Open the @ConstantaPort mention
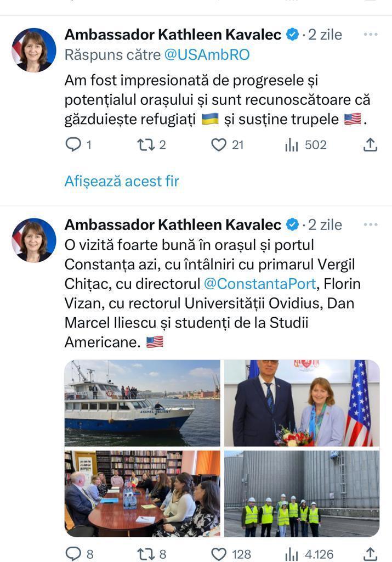This screenshot has width=392, height=562. click(x=260, y=284)
